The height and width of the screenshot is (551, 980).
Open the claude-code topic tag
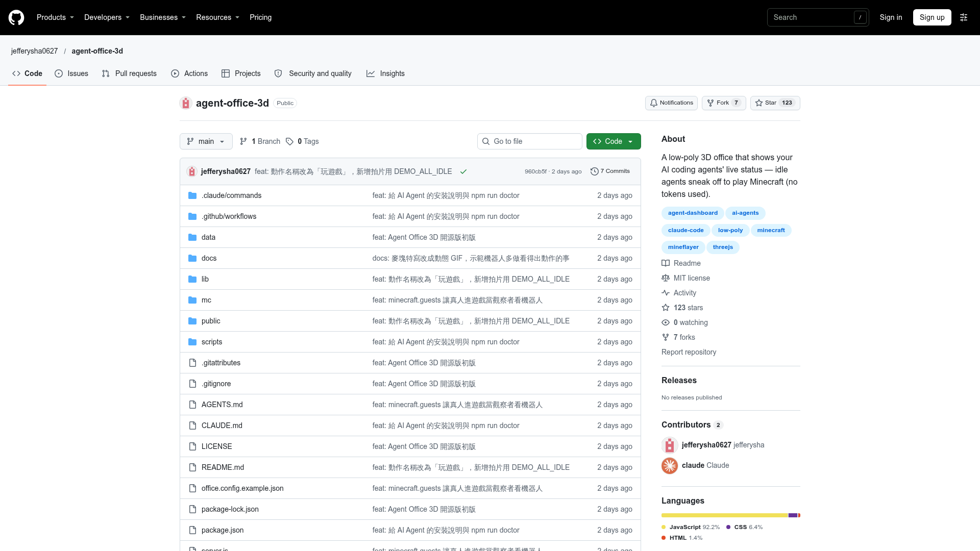tap(685, 230)
